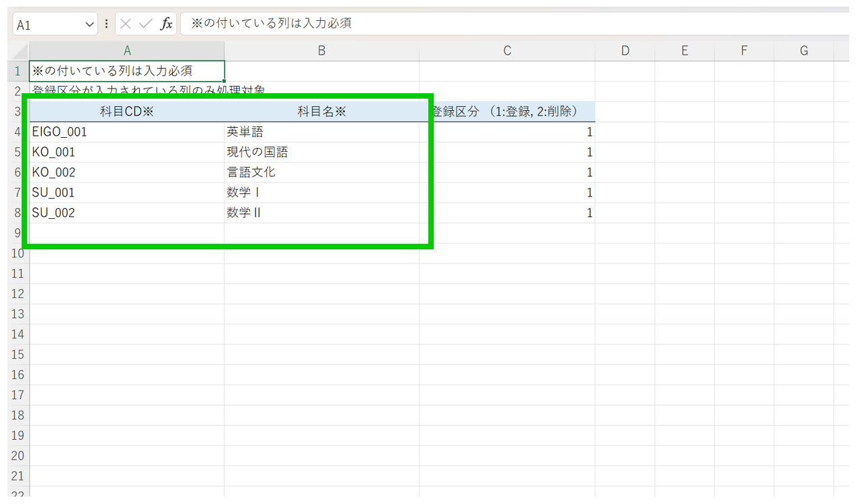Click the Cancel X icon in formula bar

[126, 24]
